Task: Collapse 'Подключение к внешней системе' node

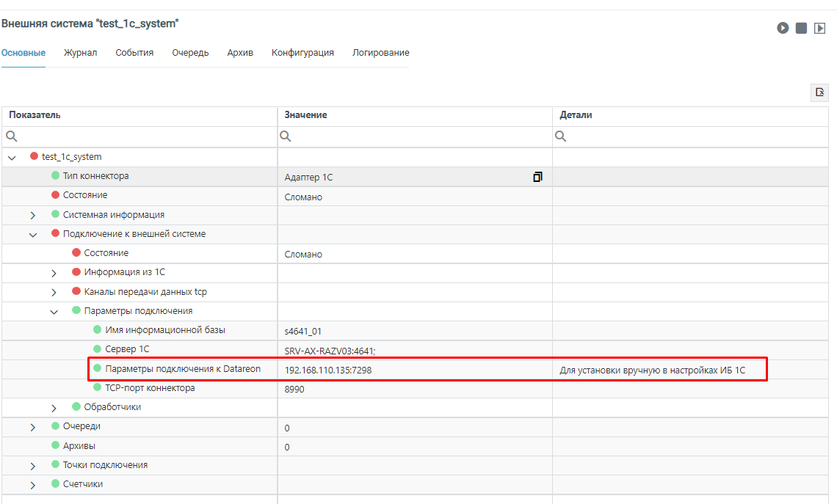Action: coord(32,235)
